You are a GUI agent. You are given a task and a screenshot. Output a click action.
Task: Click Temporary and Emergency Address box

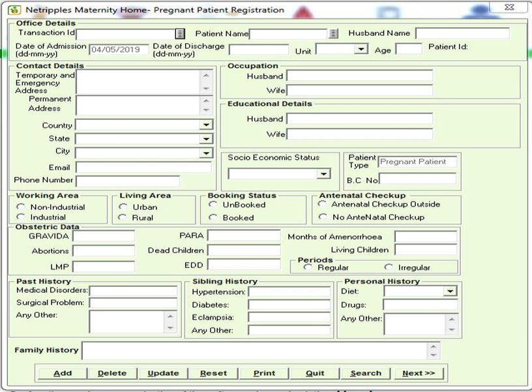click(138, 82)
